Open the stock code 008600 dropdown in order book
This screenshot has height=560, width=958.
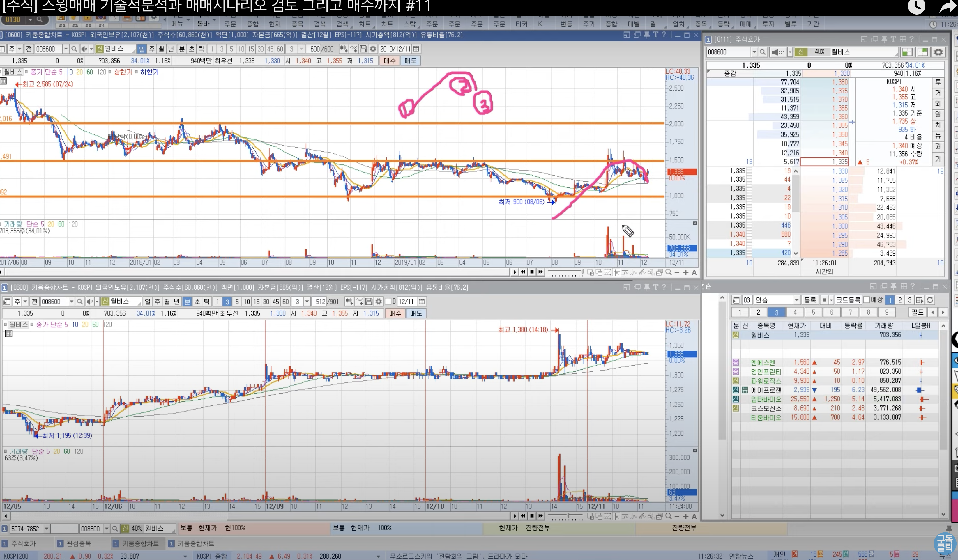[x=754, y=52]
